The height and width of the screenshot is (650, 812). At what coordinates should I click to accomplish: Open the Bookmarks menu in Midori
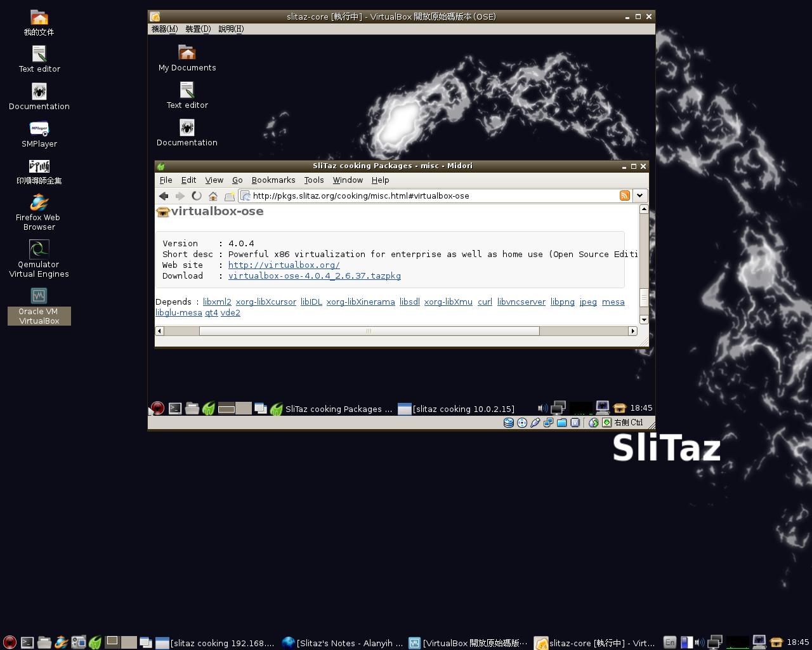tap(273, 180)
